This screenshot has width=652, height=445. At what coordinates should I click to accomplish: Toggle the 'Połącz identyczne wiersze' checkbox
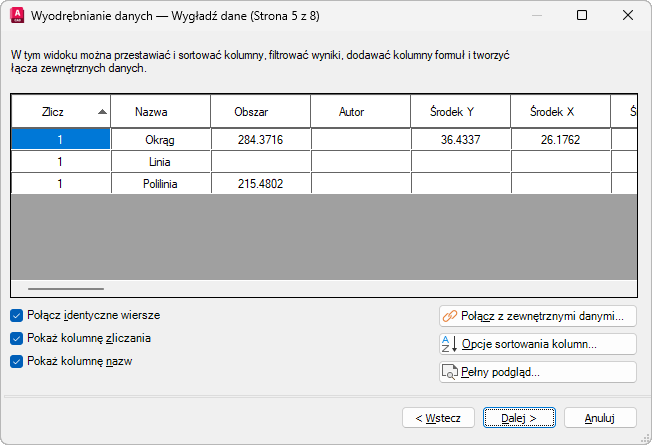point(17,315)
